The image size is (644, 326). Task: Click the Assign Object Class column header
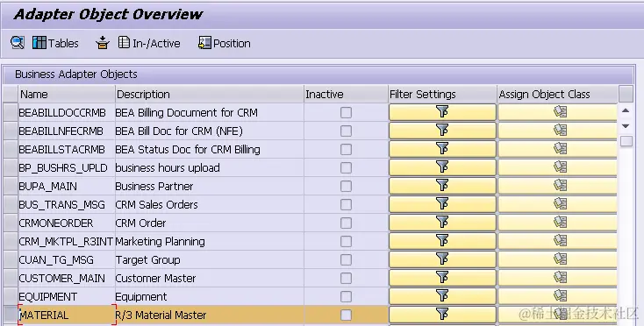coord(557,95)
